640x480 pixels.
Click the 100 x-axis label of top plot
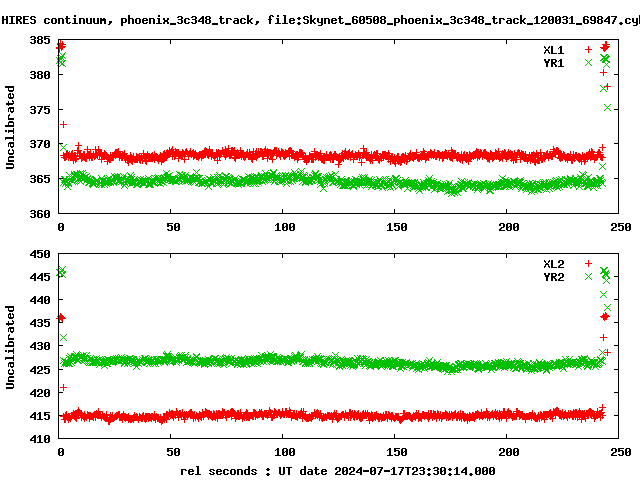click(x=284, y=227)
